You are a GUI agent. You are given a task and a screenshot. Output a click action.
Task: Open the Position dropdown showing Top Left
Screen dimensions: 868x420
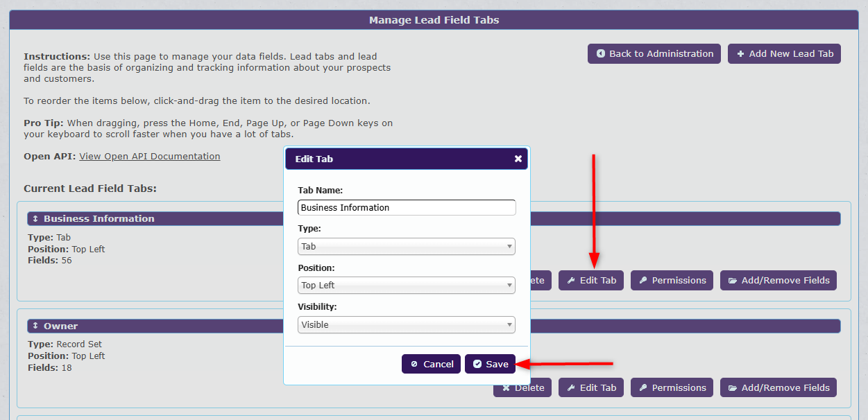[407, 285]
